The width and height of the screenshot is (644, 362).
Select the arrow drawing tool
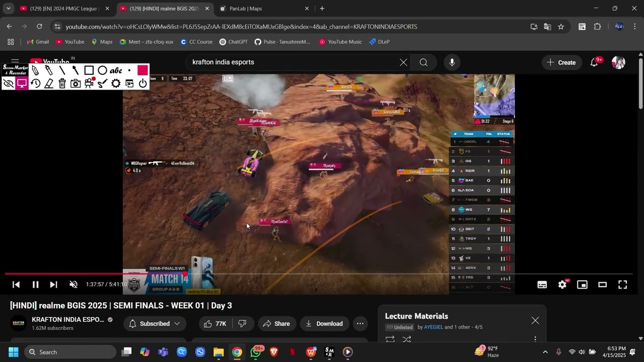[75, 70]
